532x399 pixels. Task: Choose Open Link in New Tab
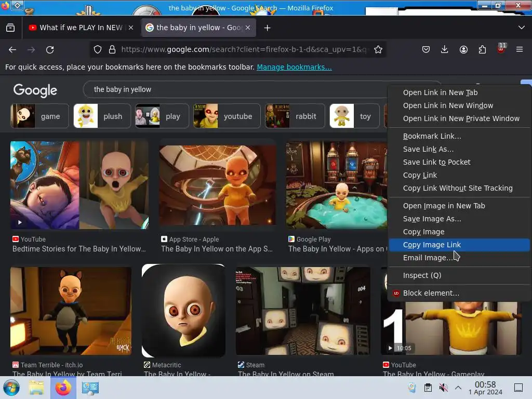pos(459,92)
